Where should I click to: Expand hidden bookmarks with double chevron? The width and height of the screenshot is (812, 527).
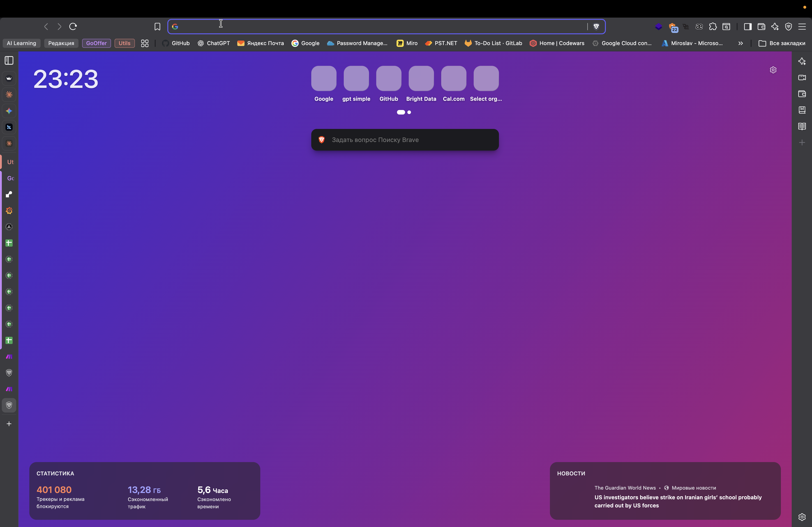(740, 43)
